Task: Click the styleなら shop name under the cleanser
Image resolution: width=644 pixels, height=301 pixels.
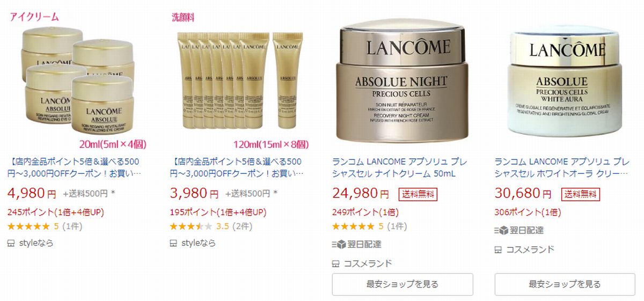Action: 199,243
